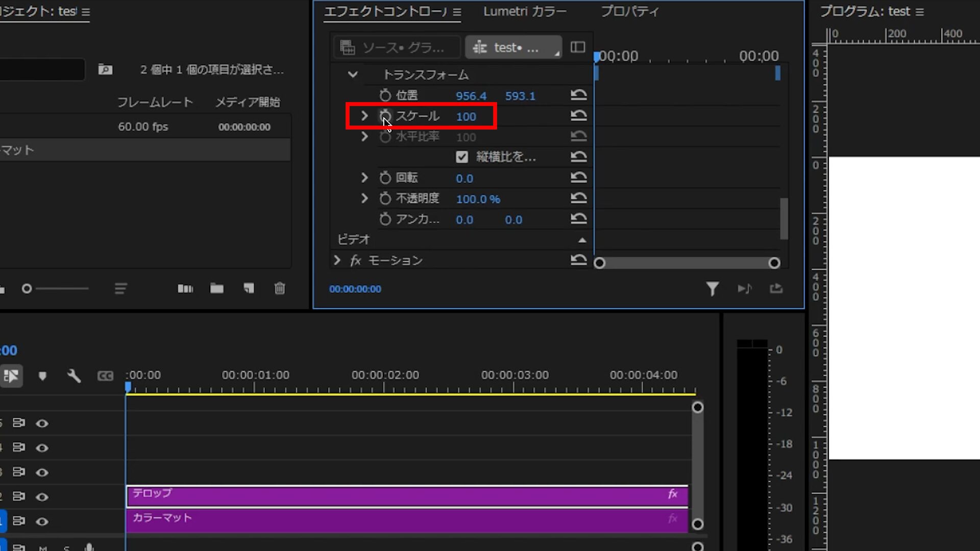Click the magnifier search icon in project panel

[x=105, y=69]
